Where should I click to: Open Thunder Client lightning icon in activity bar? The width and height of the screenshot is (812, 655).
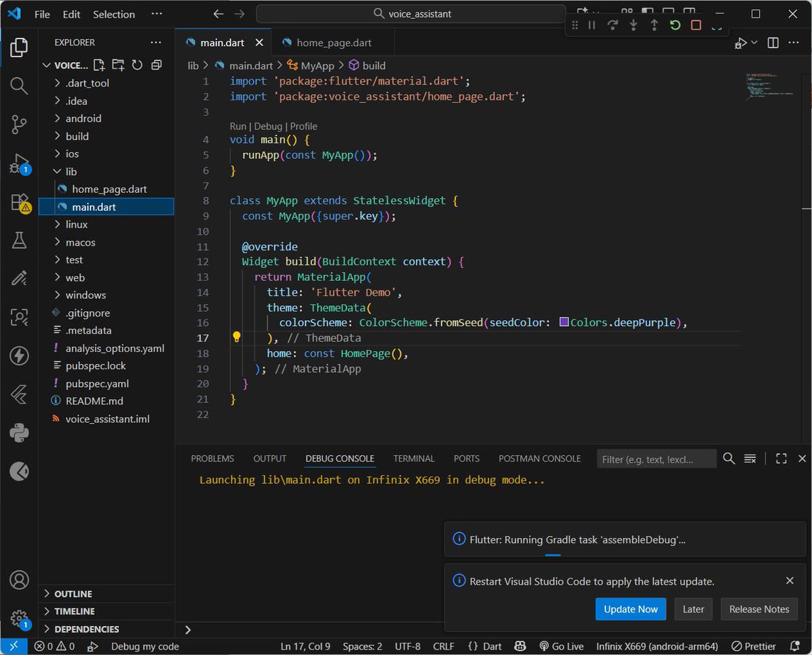(19, 356)
